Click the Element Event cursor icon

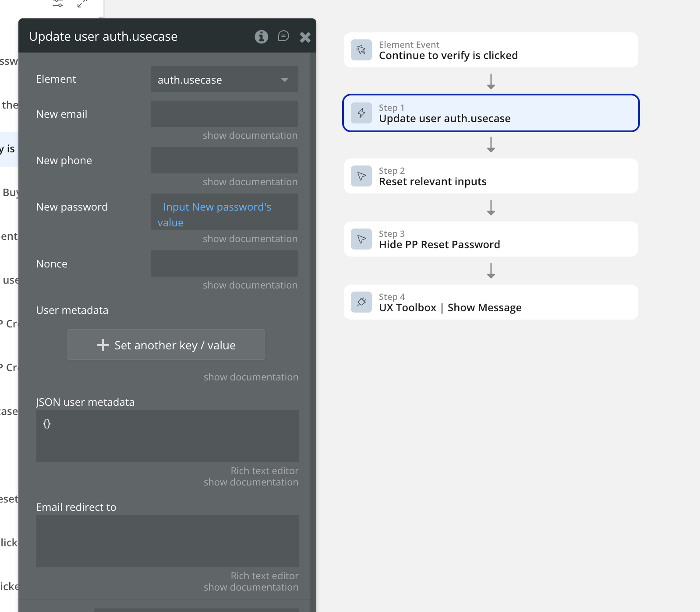[361, 50]
